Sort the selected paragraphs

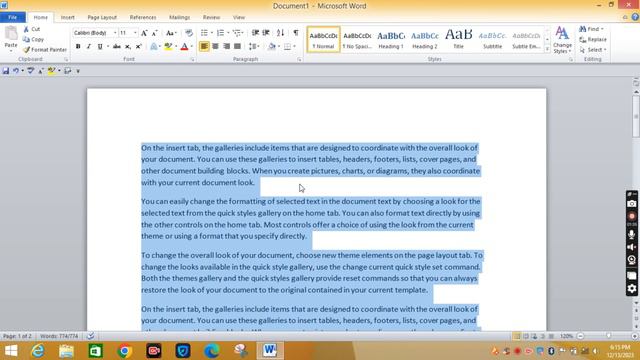click(x=280, y=33)
